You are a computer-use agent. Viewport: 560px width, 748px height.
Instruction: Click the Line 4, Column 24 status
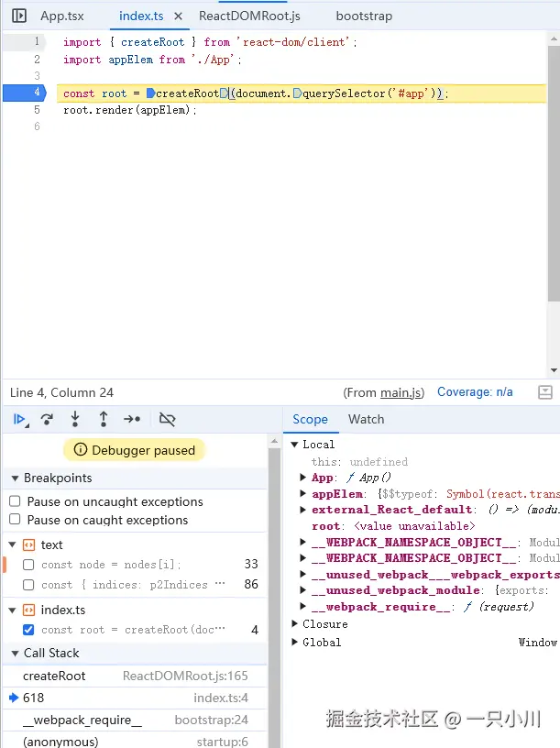(x=61, y=392)
